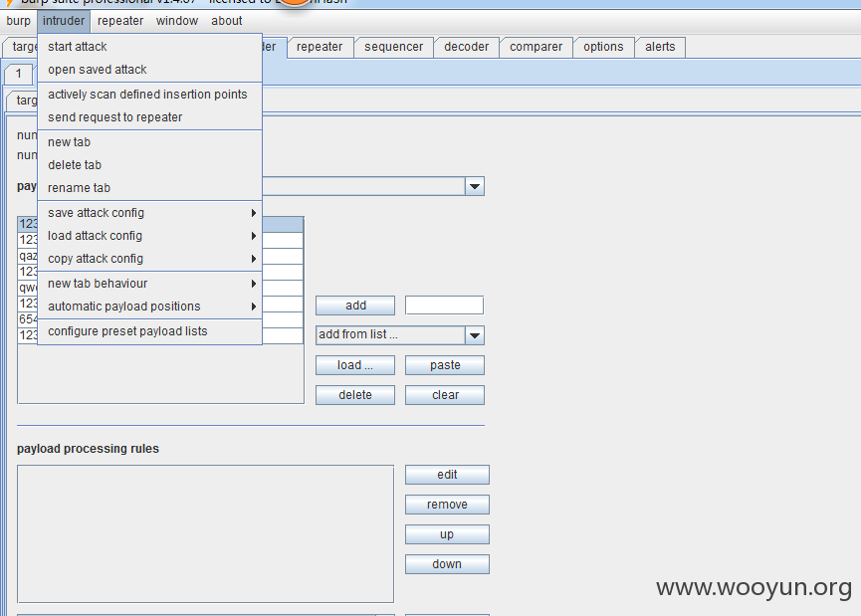Click the payload processing rules list box
This screenshot has height=616, width=861.
(205, 534)
